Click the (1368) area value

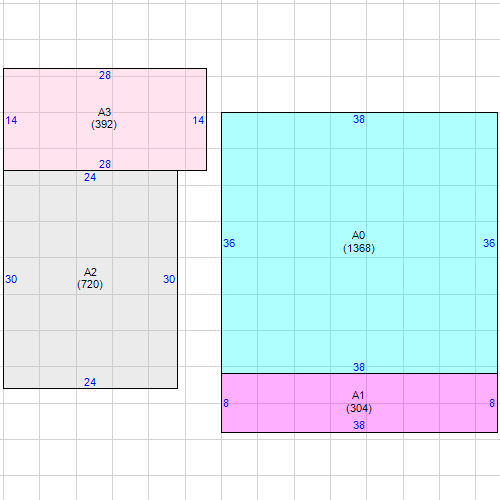[x=359, y=248]
